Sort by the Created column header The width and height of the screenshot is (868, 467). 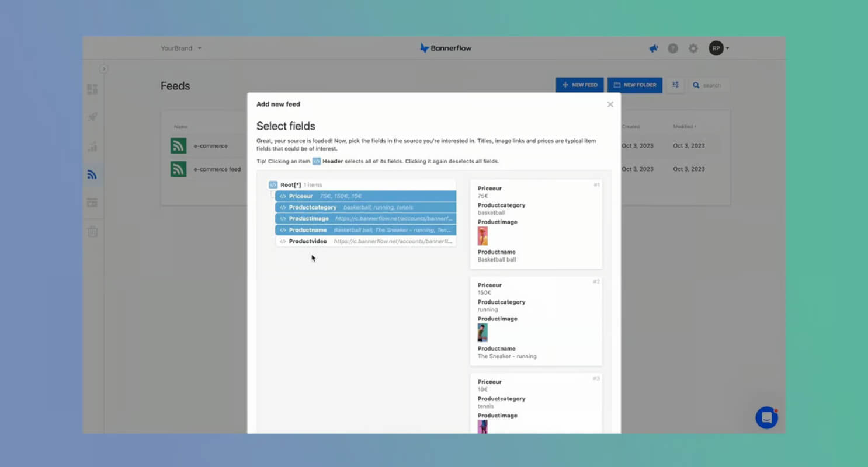(x=631, y=127)
